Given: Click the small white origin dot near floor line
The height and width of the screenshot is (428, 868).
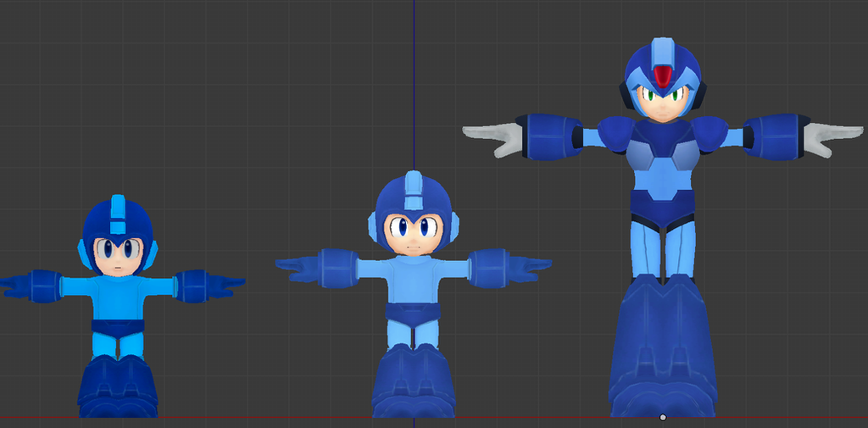Looking at the screenshot, I should tap(663, 418).
